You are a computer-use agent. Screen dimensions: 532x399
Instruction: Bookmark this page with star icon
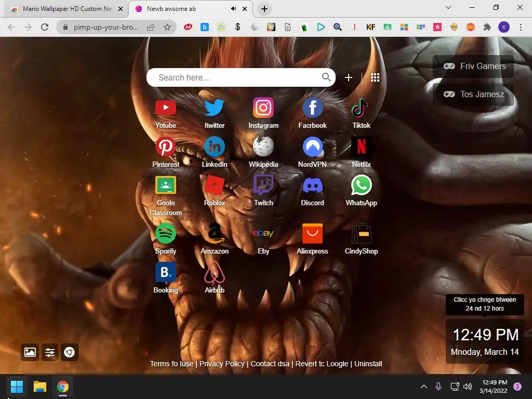[x=167, y=27]
